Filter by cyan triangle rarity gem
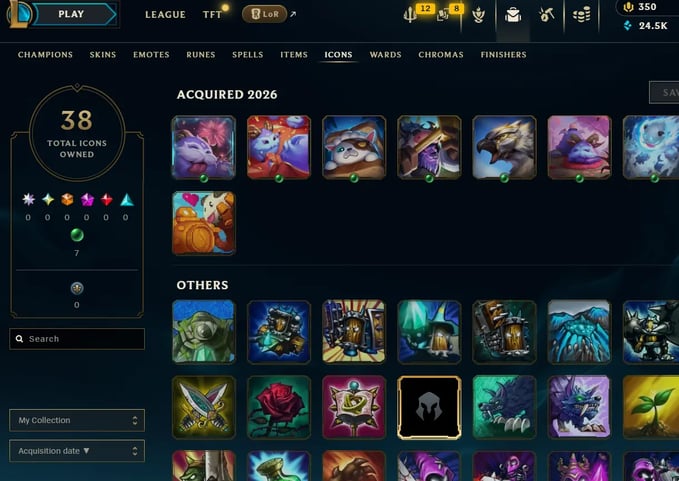Image resolution: width=679 pixels, height=481 pixels. coord(126,200)
